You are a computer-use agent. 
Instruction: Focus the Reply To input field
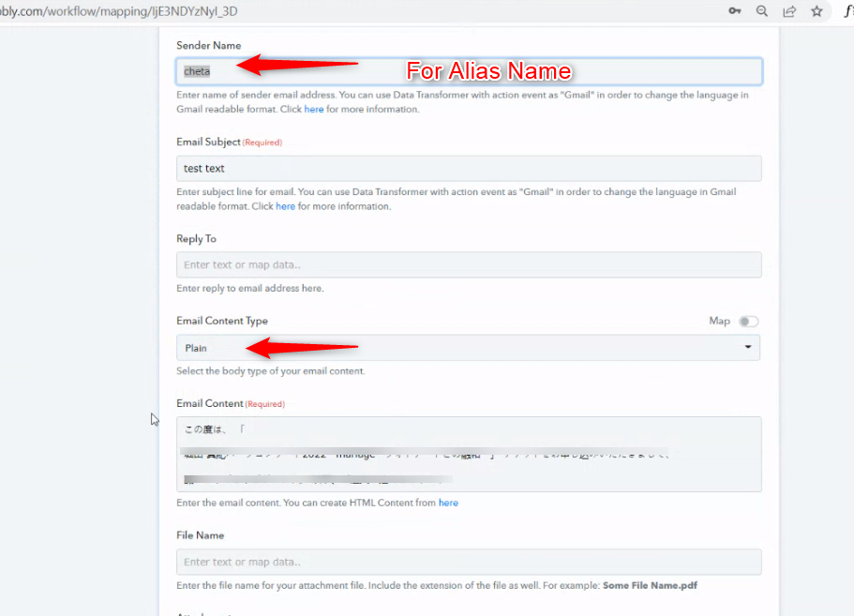[469, 265]
